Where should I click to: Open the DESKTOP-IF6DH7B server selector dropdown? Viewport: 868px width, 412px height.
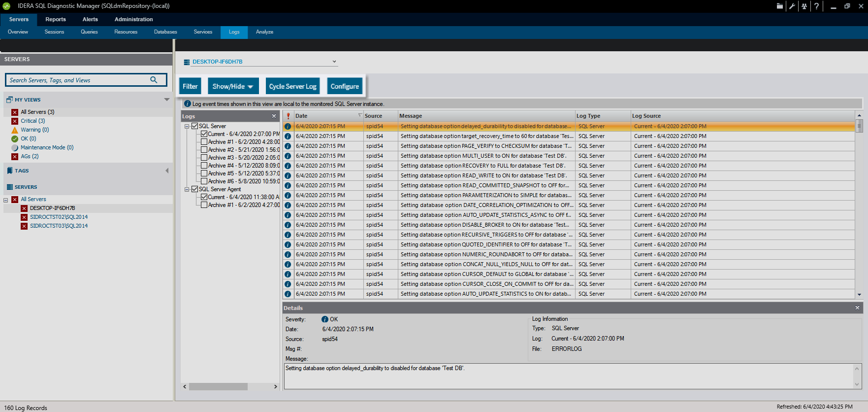click(334, 62)
